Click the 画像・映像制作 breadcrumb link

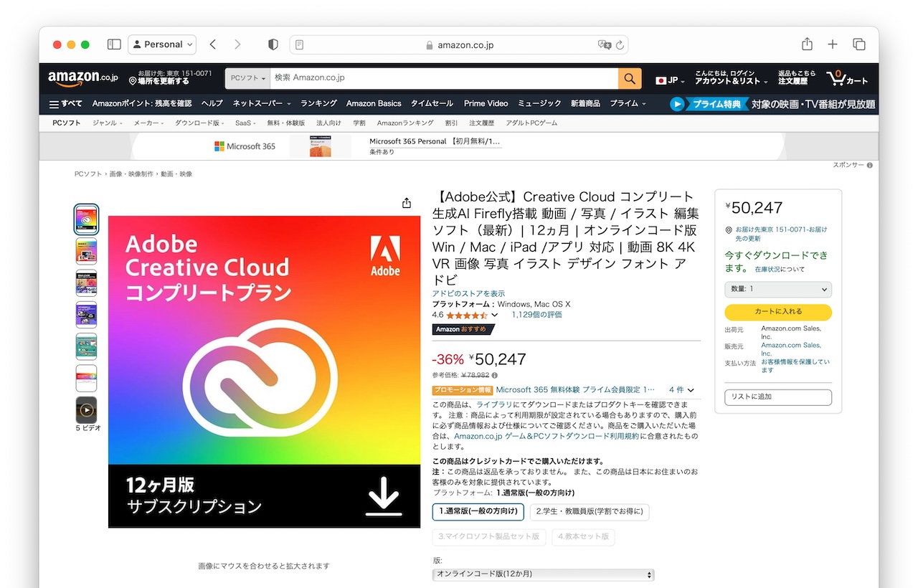(131, 174)
